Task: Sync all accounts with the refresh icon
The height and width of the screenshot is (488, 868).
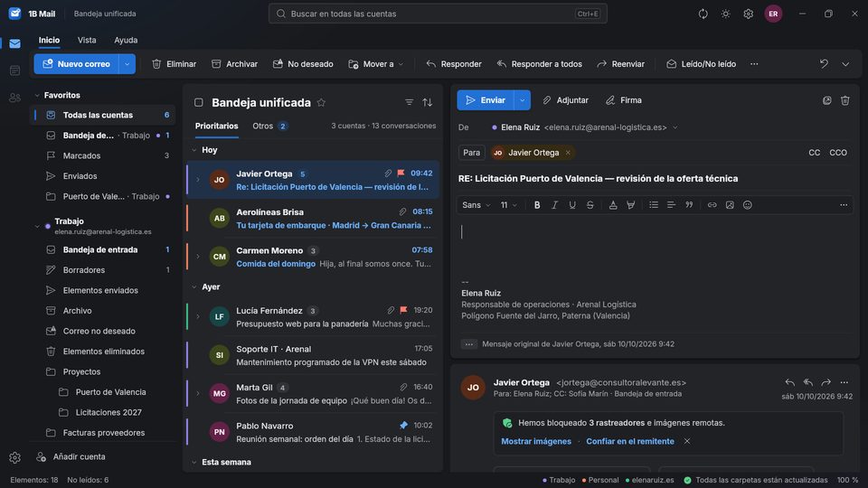Action: coord(703,14)
